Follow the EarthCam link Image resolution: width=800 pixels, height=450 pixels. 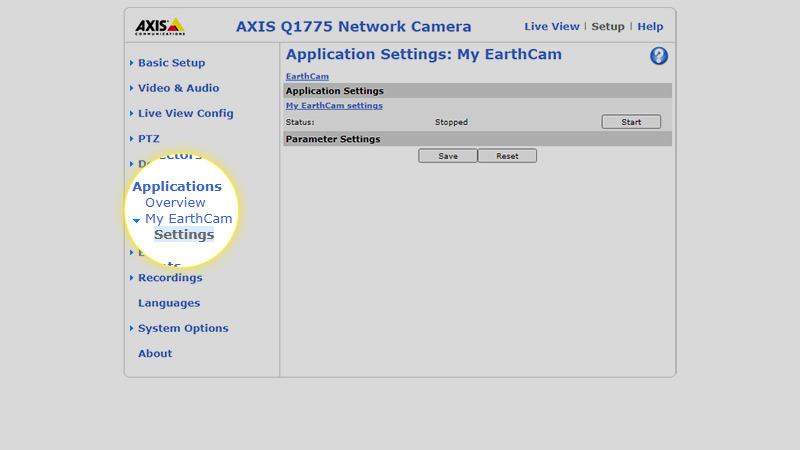(307, 76)
